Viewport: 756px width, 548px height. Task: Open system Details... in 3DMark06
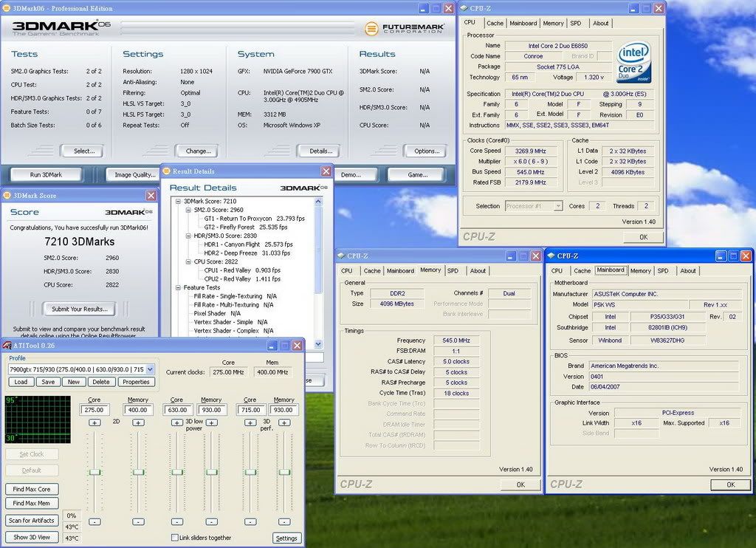pos(320,151)
